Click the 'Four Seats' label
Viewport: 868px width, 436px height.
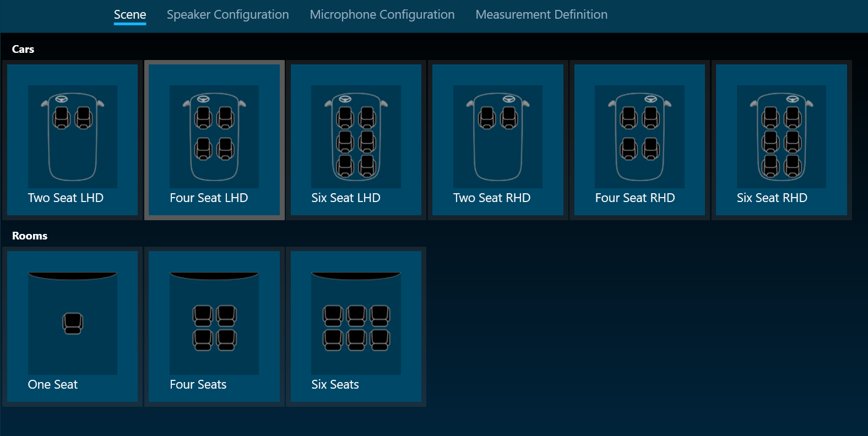point(198,385)
